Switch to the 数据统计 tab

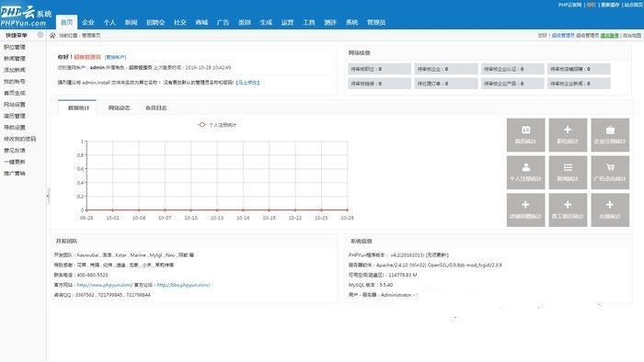click(x=78, y=107)
